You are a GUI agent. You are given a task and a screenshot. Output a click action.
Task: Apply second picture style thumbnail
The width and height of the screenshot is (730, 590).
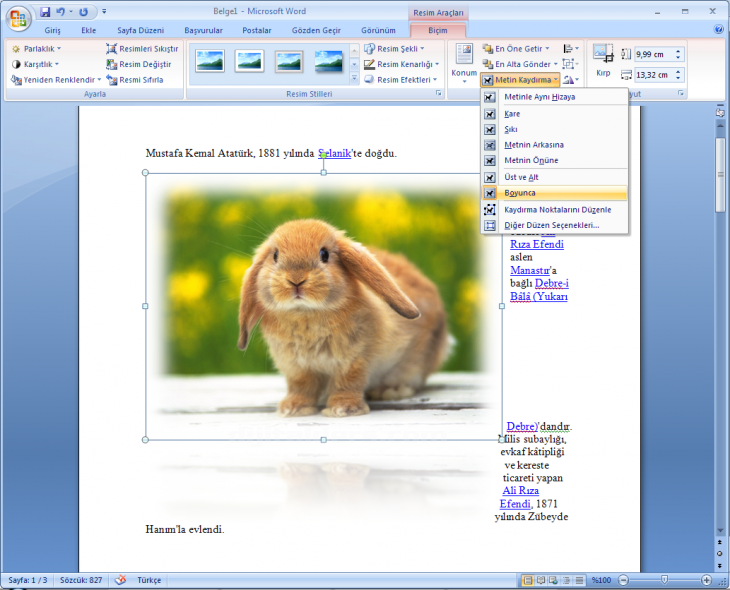pyautogui.click(x=249, y=61)
